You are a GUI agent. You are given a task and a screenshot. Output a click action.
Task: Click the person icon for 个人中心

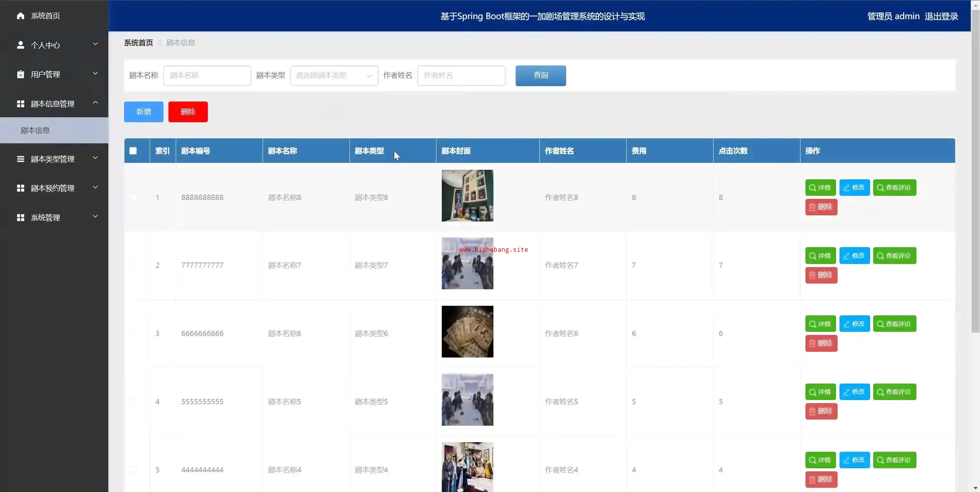21,45
